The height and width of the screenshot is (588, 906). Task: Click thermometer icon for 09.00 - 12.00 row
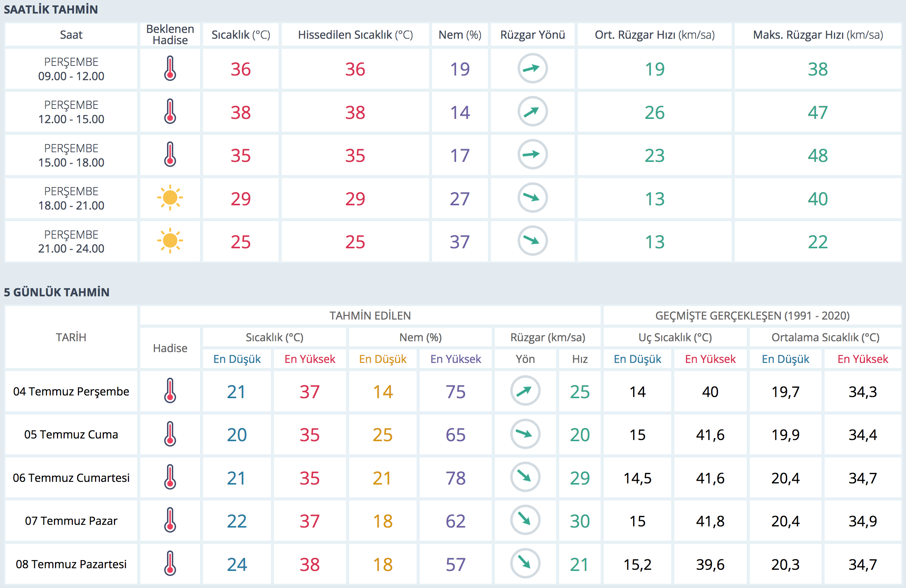point(170,69)
